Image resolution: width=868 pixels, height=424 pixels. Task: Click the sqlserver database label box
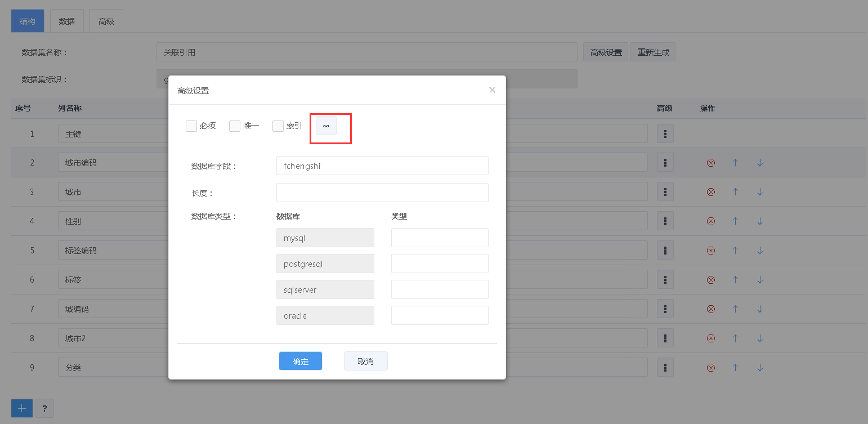pyautogui.click(x=325, y=289)
